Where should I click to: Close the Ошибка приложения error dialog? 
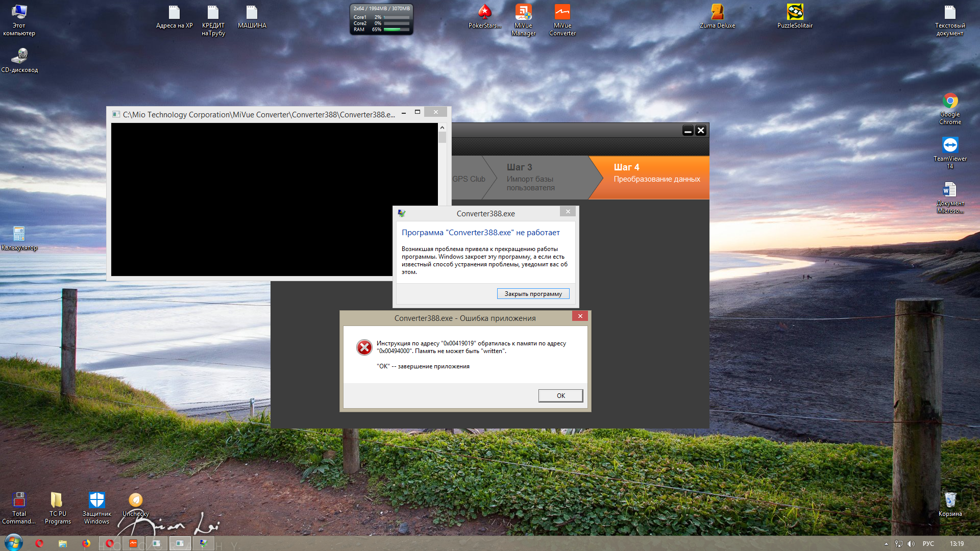click(580, 316)
